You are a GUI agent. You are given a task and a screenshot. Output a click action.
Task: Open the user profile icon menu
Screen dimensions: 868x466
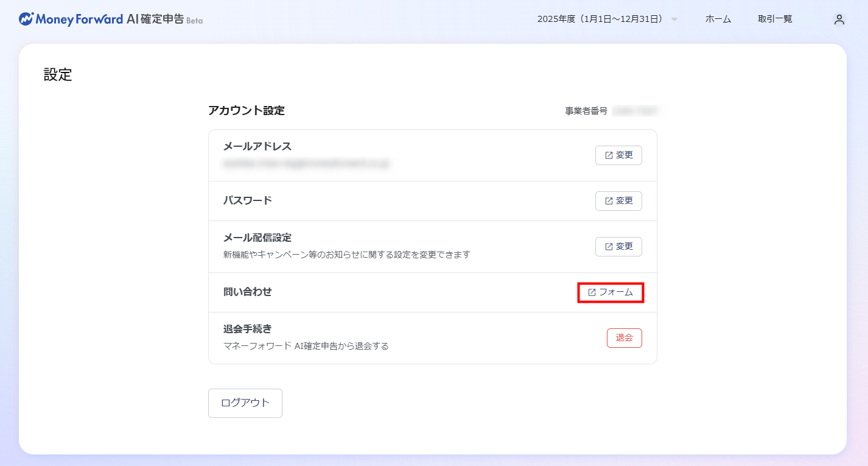pos(839,19)
